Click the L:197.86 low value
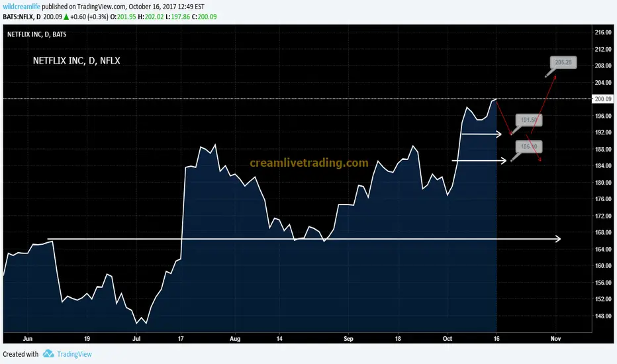Viewport: 617px width, 364px height. pos(178,17)
